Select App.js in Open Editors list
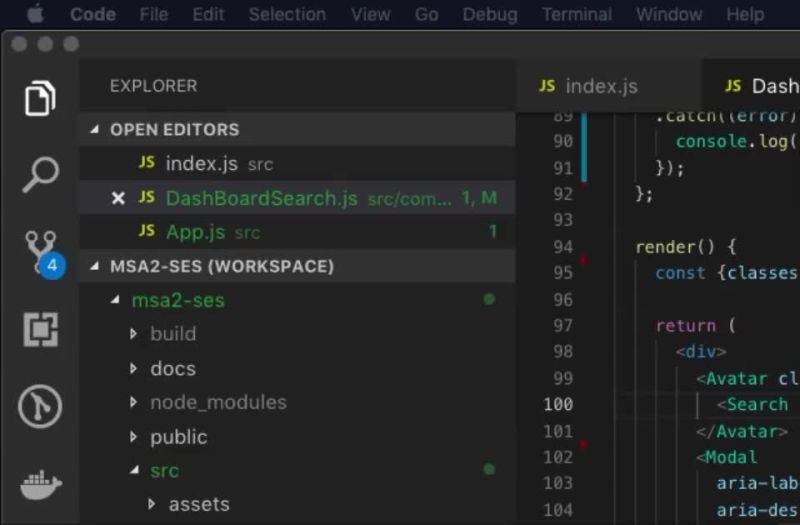 pos(297,232)
